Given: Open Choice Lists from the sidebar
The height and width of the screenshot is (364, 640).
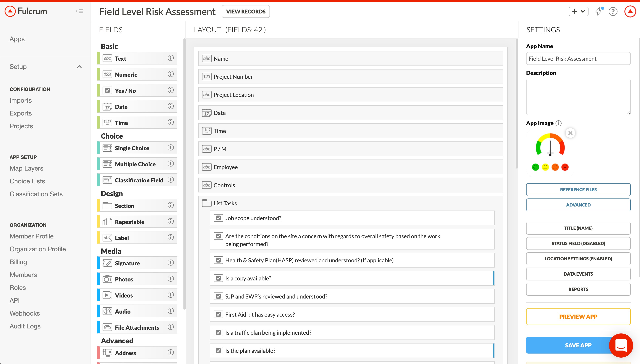Looking at the screenshot, I should click(27, 181).
